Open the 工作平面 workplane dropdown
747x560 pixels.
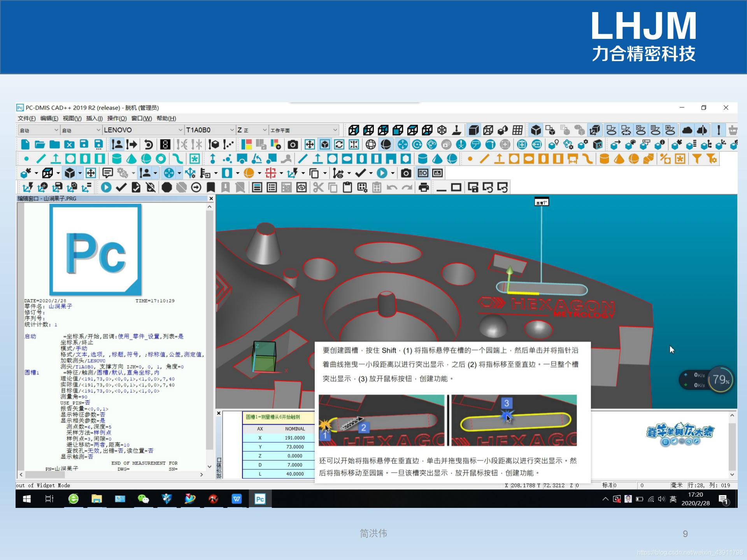(335, 130)
